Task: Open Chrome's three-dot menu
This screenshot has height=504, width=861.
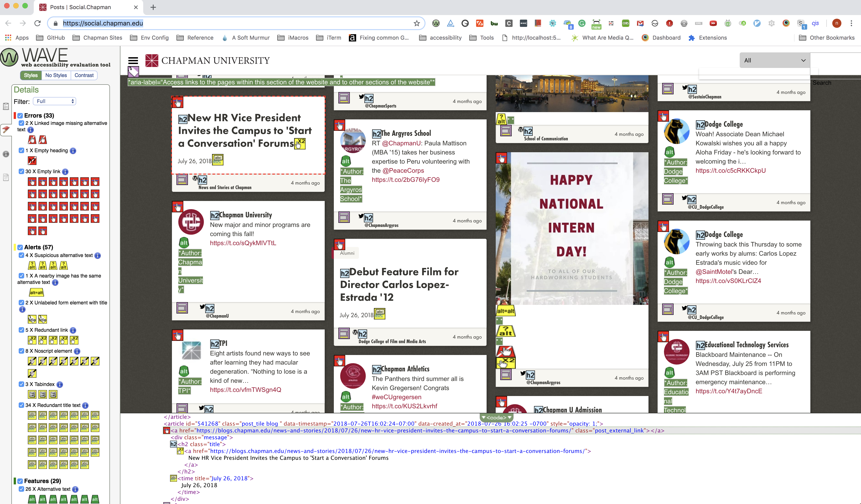Action: pyautogui.click(x=851, y=23)
